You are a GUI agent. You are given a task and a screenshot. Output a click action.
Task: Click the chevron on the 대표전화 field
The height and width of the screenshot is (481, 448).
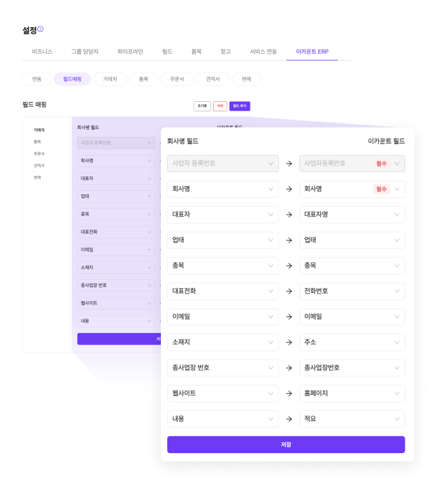tap(271, 291)
